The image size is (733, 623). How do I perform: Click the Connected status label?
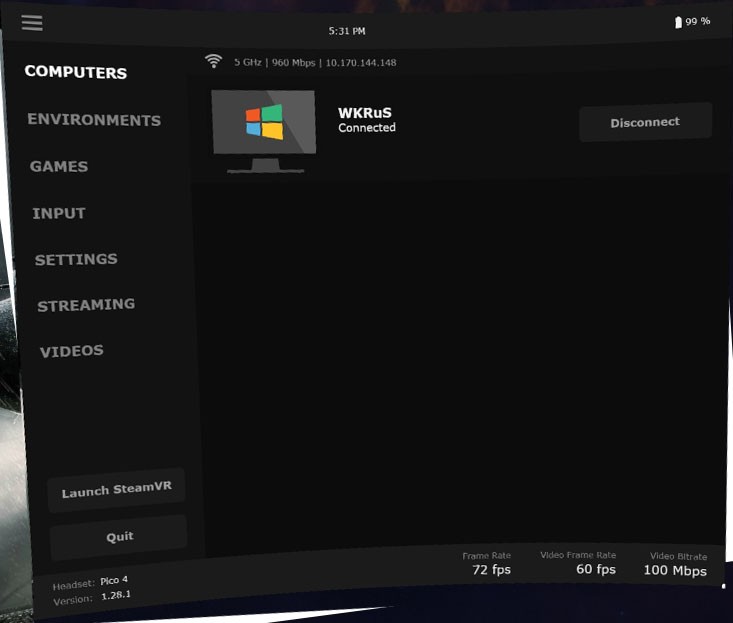(367, 128)
